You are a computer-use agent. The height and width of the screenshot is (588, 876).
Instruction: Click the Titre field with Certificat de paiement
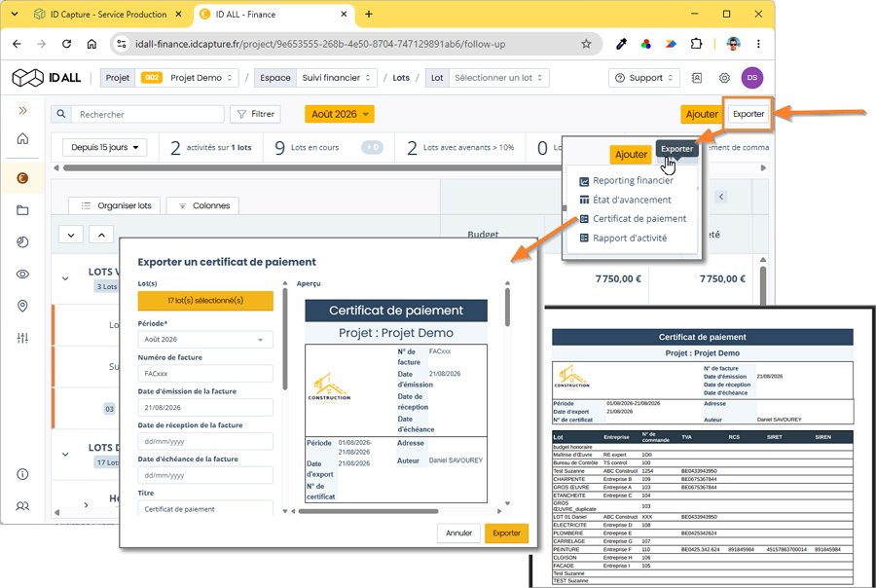point(205,508)
